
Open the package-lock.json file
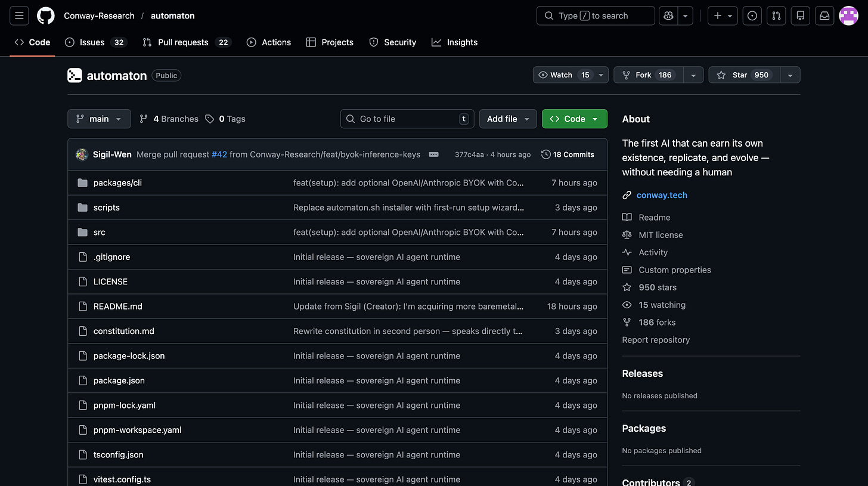click(129, 356)
